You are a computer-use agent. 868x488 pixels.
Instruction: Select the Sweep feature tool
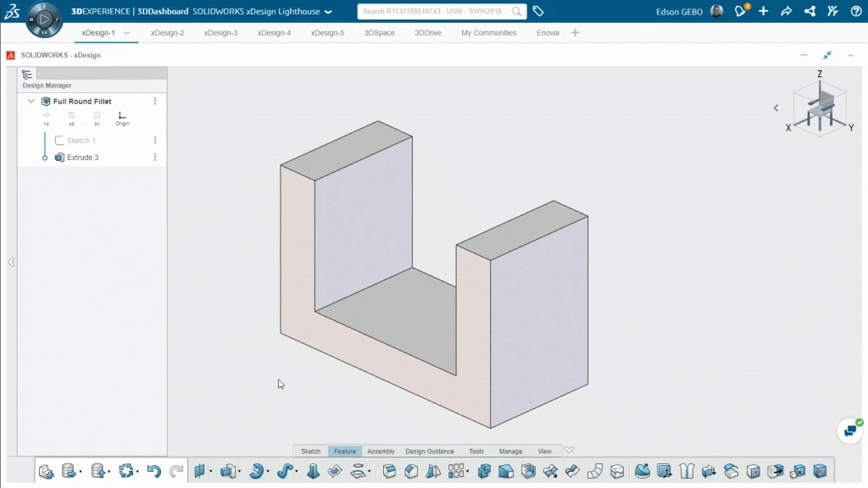click(x=285, y=471)
